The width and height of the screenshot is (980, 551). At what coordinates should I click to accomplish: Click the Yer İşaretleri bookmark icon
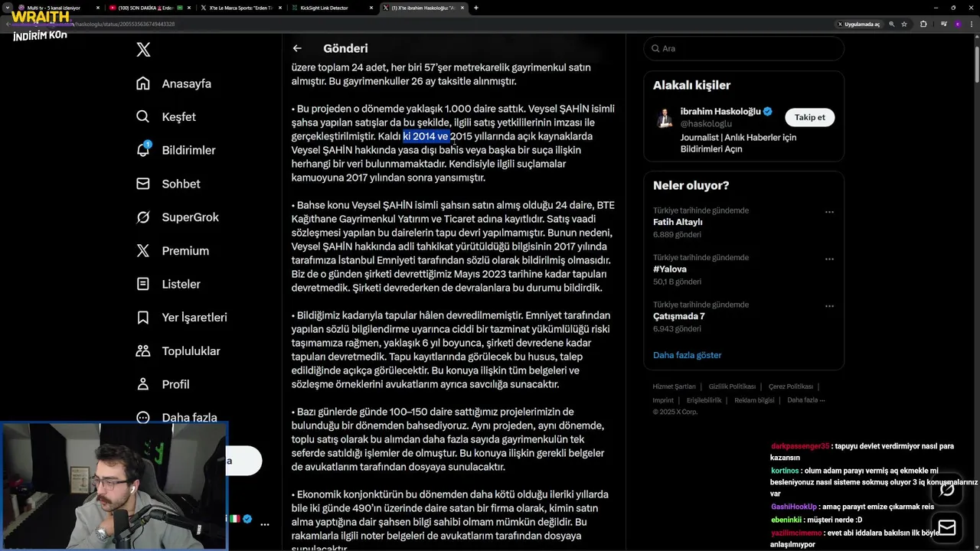pyautogui.click(x=143, y=318)
